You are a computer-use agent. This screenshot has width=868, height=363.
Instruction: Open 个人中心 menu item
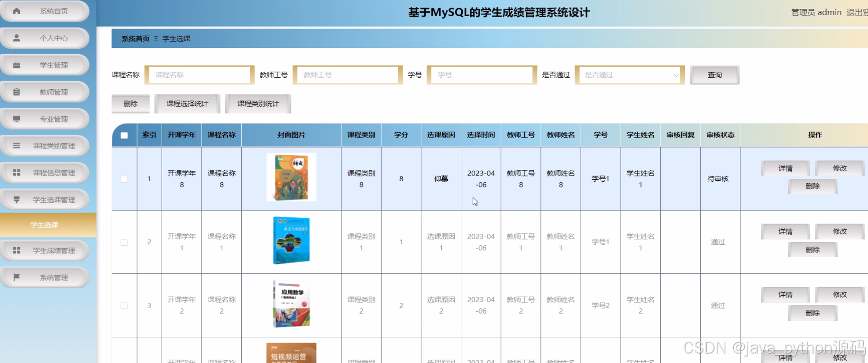click(45, 38)
